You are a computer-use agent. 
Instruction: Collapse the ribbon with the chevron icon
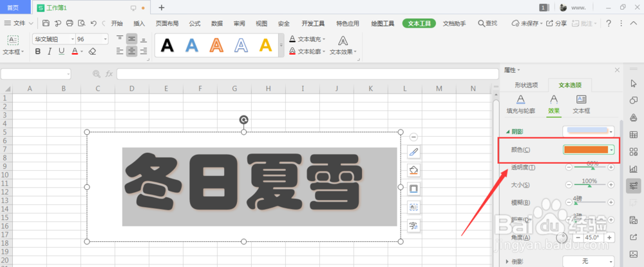coord(633,23)
